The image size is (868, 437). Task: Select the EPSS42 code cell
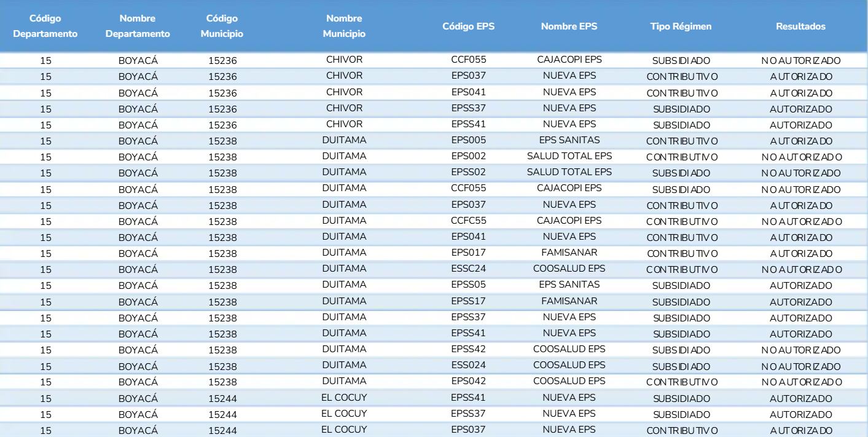pos(469,349)
